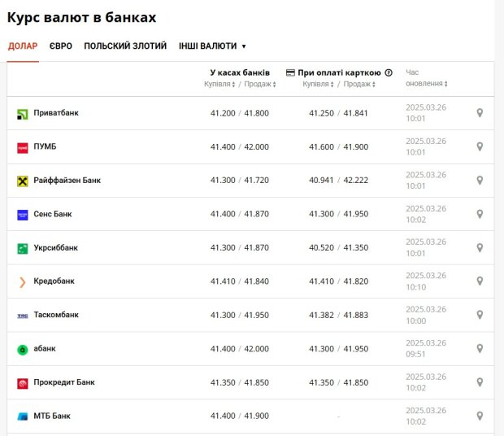Screen dimensions: 504x436
Task: Sort by cash desk Продаж column
Action: (x=262, y=84)
